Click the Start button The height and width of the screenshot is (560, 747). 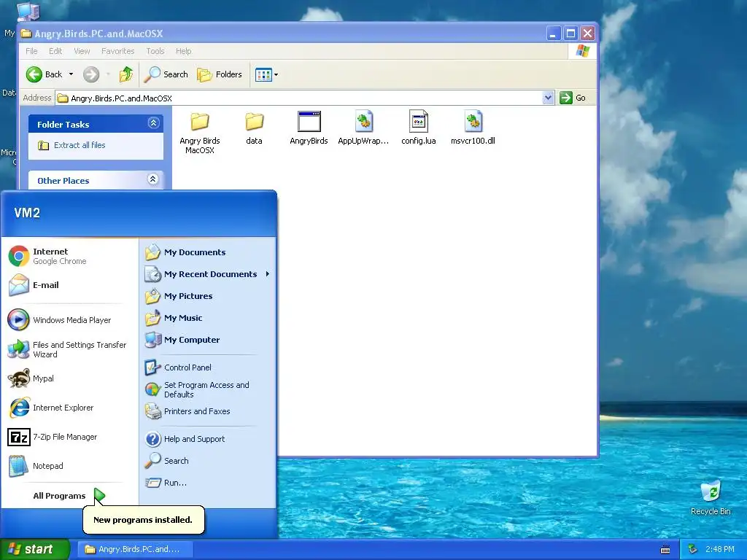point(34,549)
